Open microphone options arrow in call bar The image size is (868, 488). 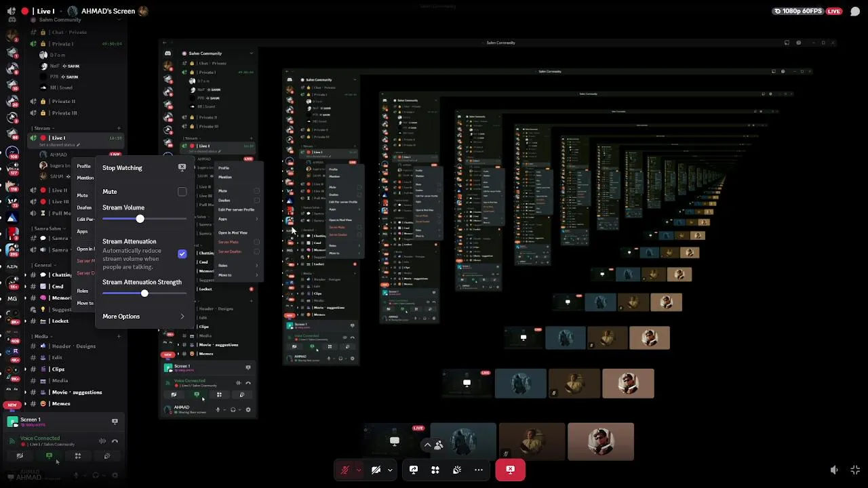coord(358,470)
